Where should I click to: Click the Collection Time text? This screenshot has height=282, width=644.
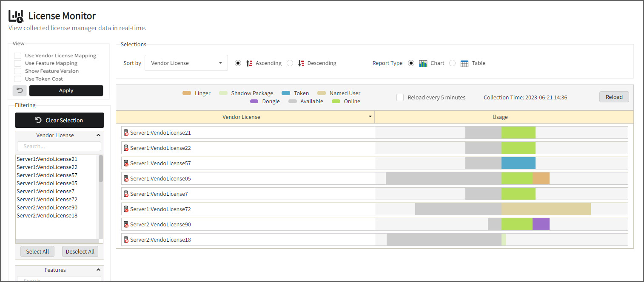click(x=525, y=97)
